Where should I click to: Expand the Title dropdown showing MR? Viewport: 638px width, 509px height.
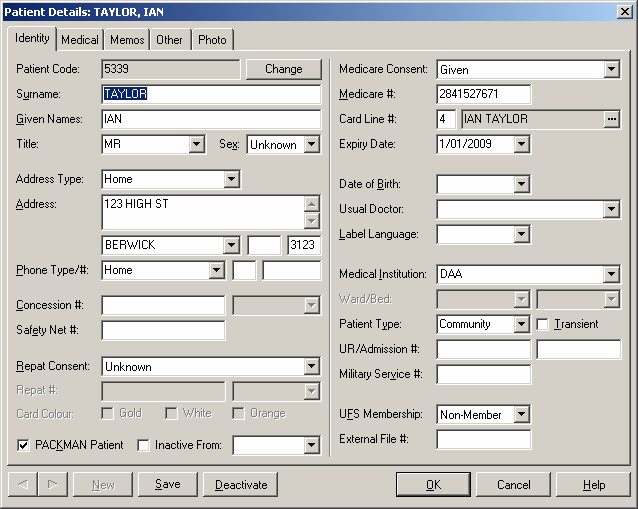196,145
